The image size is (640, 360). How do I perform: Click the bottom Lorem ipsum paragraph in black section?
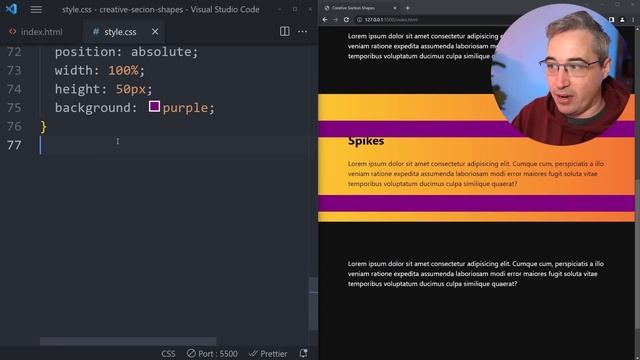click(476, 273)
